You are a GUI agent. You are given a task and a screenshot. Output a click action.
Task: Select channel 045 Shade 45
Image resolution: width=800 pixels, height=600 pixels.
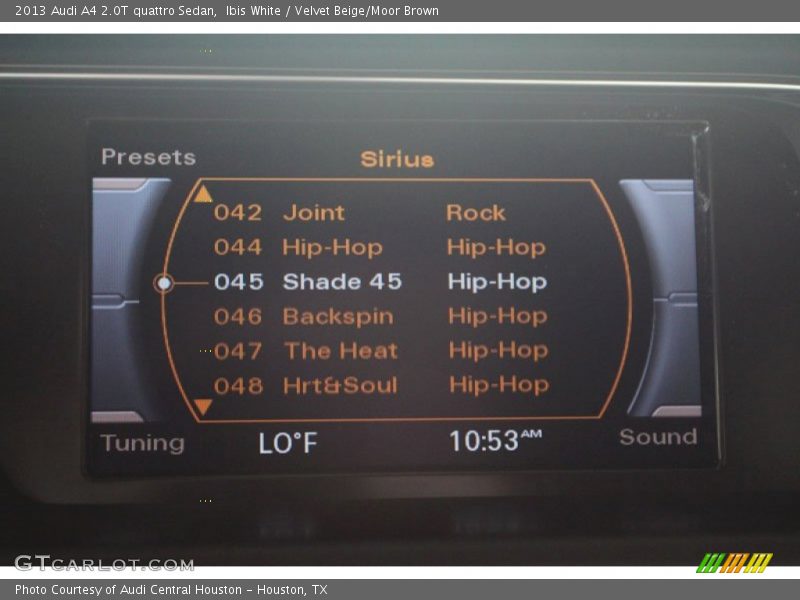380,282
